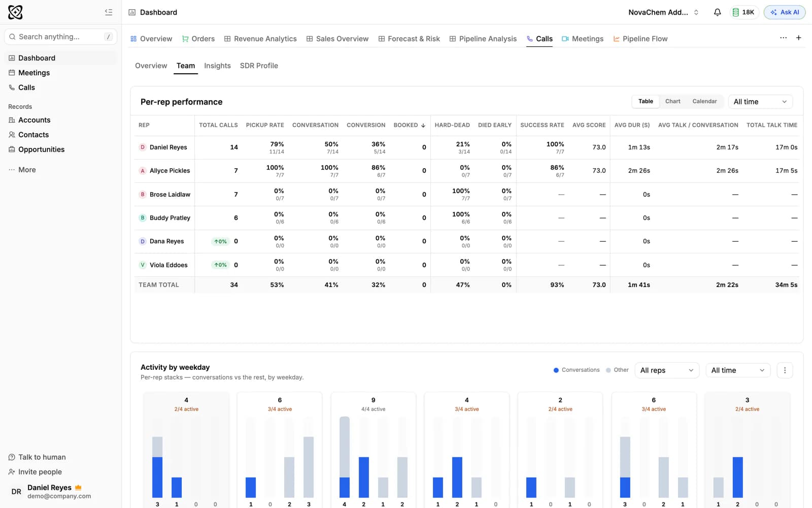812x508 pixels.
Task: Open the notifications bell
Action: [x=717, y=12]
